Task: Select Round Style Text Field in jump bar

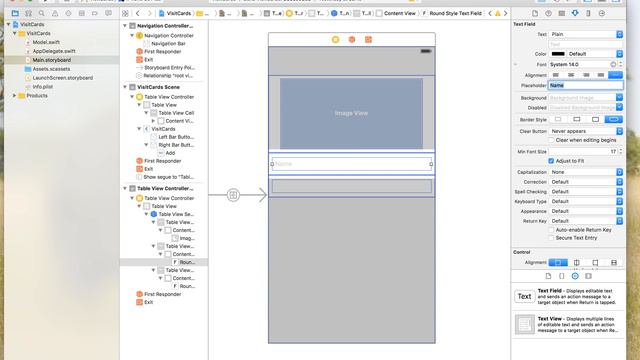Action: (x=451, y=13)
